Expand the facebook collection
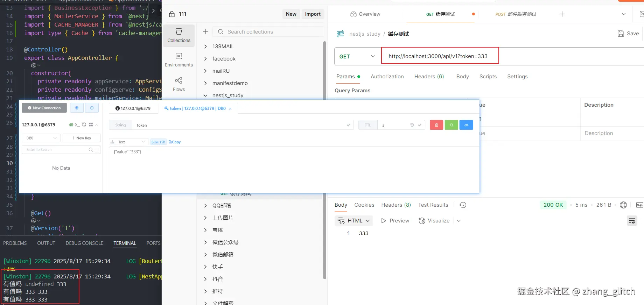Screen dimensions: 644x305 click(205, 59)
